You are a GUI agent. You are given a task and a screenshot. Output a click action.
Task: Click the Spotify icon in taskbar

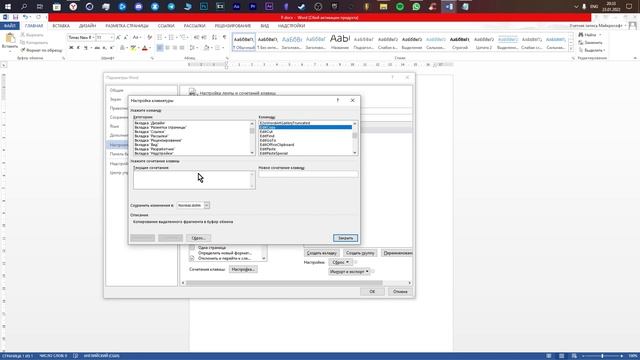400,7
